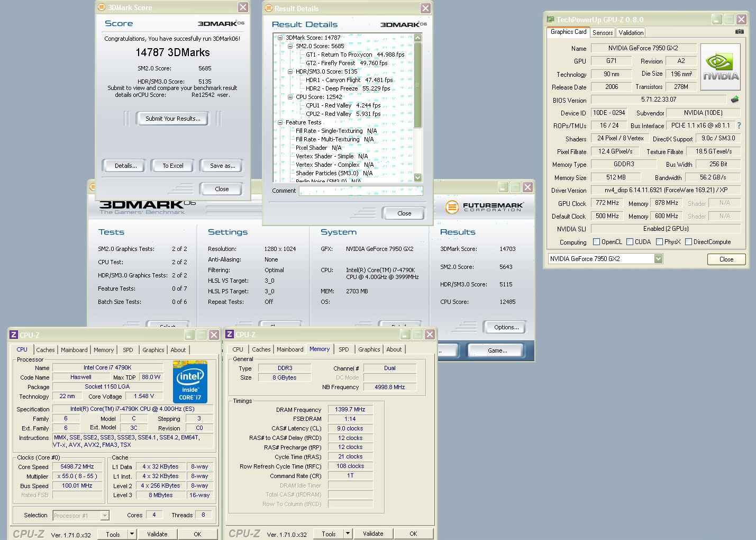Switch to the Sensors tab in GPU-Z

coord(603,33)
